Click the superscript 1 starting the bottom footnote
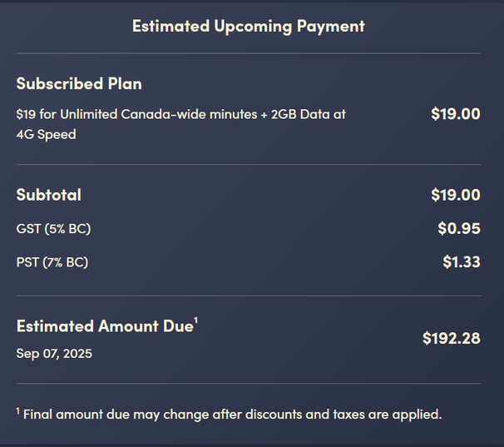This screenshot has height=447, width=504. pos(18,410)
